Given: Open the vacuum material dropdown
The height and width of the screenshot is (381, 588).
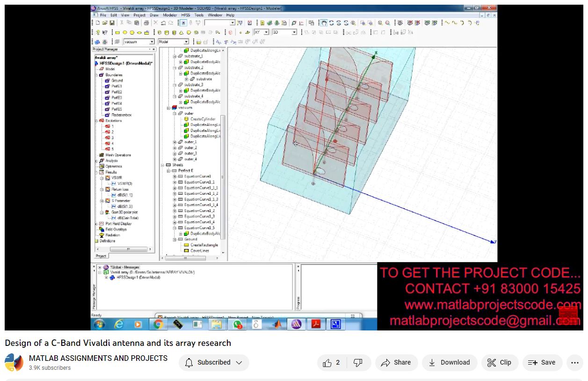Looking at the screenshot, I should pyautogui.click(x=152, y=42).
